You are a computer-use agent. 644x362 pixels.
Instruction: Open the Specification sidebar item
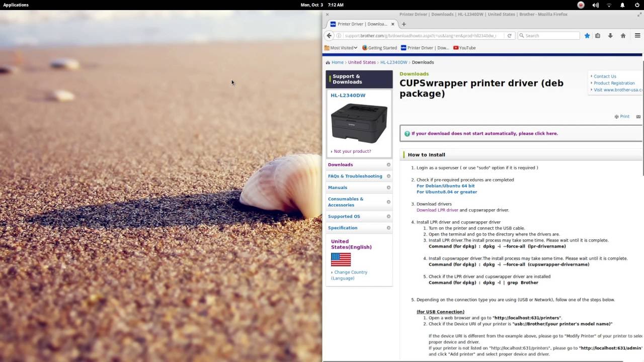359,228
